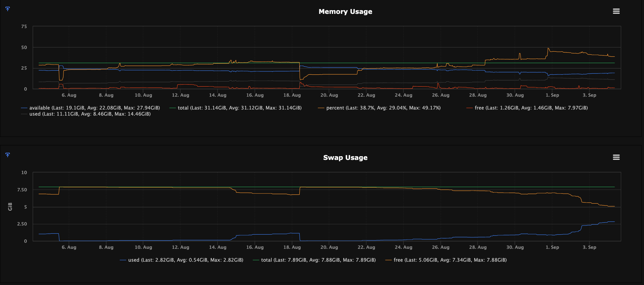This screenshot has height=285, width=644.
Task: Open the Swap Usage chart hamburger menu
Action: [616, 157]
